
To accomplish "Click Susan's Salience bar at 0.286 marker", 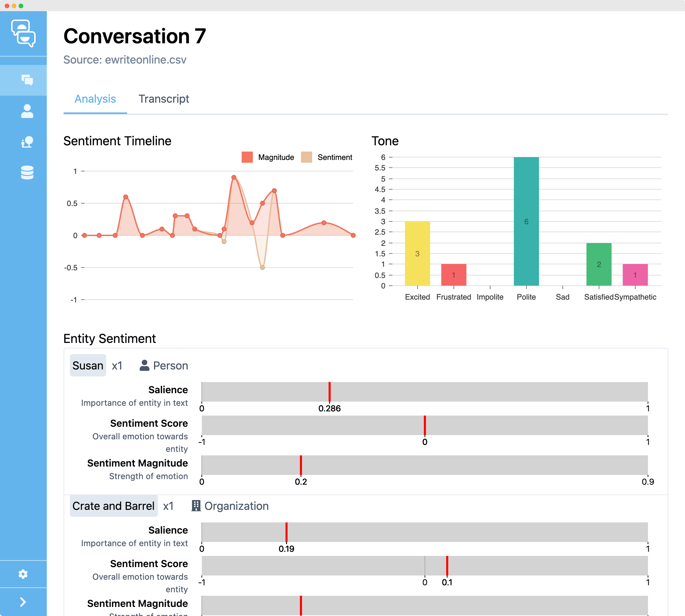I will pyautogui.click(x=329, y=392).
